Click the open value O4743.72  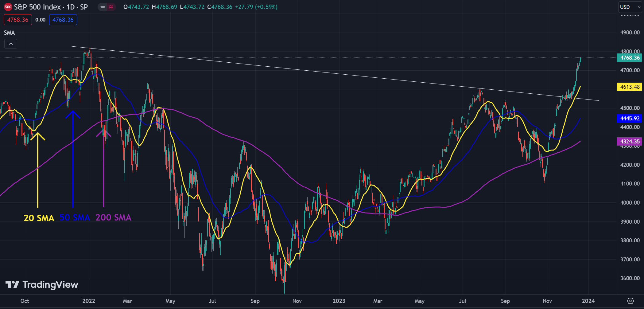tap(136, 7)
